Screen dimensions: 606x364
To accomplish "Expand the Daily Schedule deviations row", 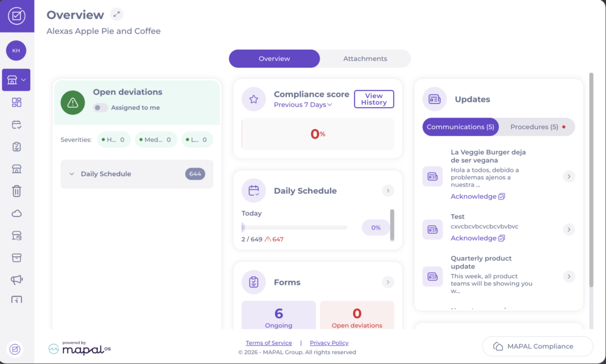I will pyautogui.click(x=137, y=174).
